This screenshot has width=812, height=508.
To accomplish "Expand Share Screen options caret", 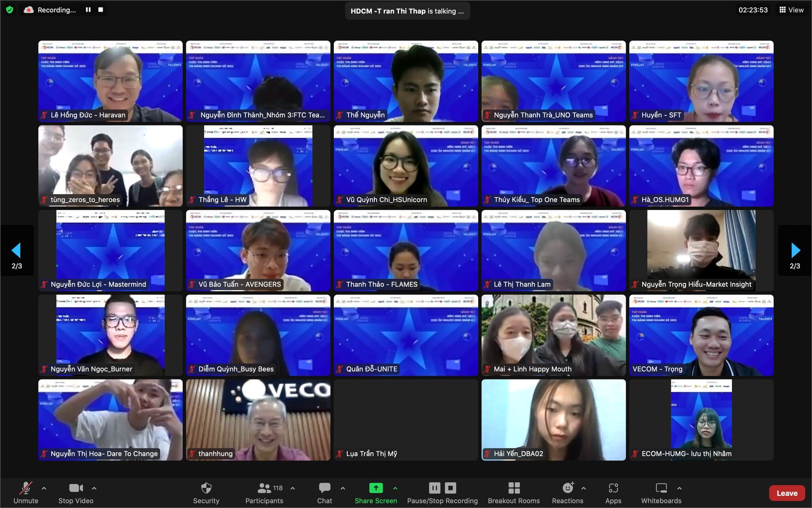I will click(x=395, y=488).
